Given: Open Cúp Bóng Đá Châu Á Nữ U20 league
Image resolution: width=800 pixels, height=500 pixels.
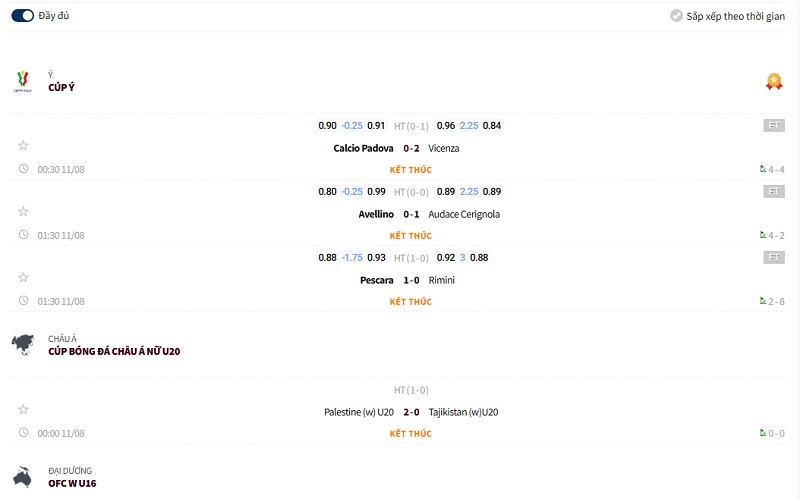Looking at the screenshot, I should pyautogui.click(x=114, y=352).
